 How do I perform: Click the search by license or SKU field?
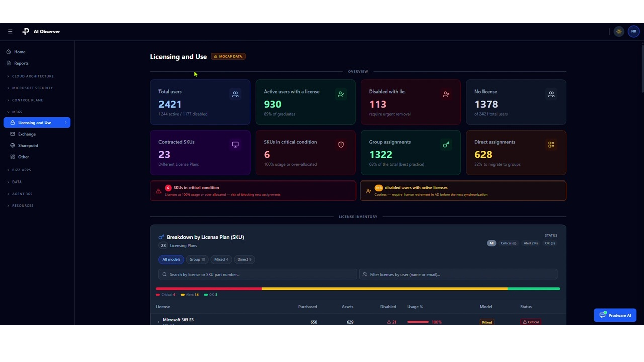258,274
